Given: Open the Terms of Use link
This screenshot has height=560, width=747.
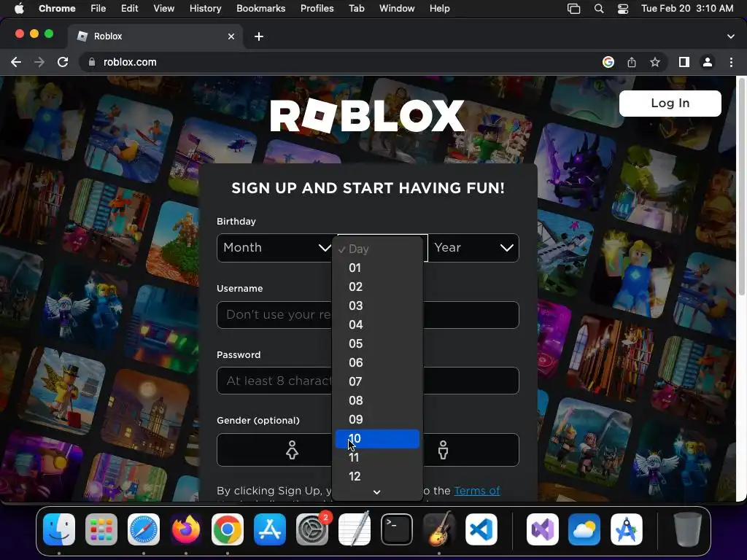Looking at the screenshot, I should 477,491.
